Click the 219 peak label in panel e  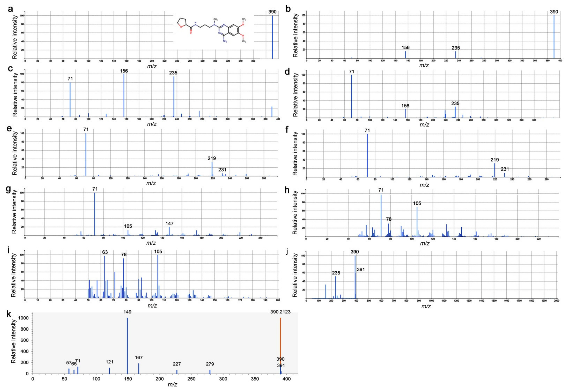tap(212, 158)
